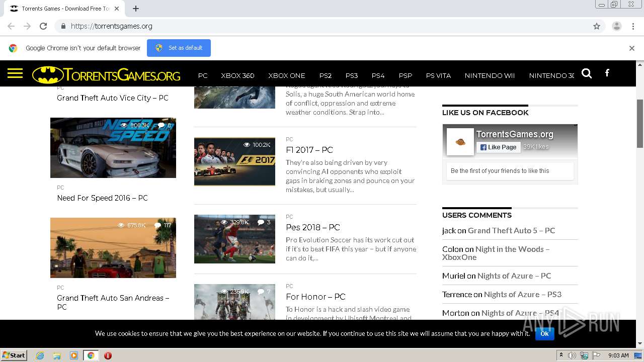Select the PC menu item
This screenshot has height=362, width=644.
203,75
